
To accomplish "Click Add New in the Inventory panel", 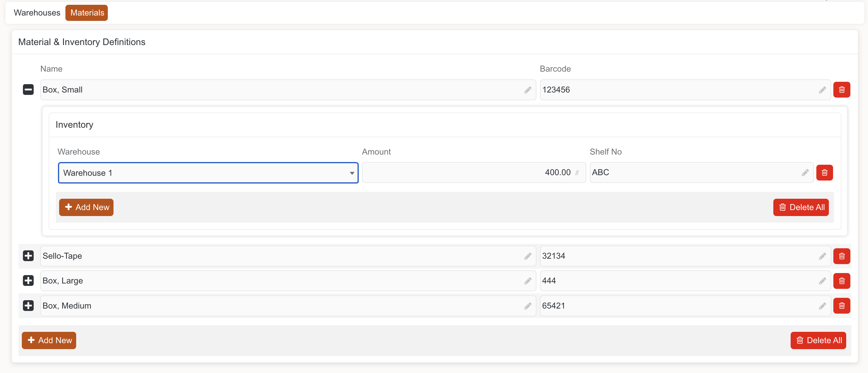I will (86, 207).
